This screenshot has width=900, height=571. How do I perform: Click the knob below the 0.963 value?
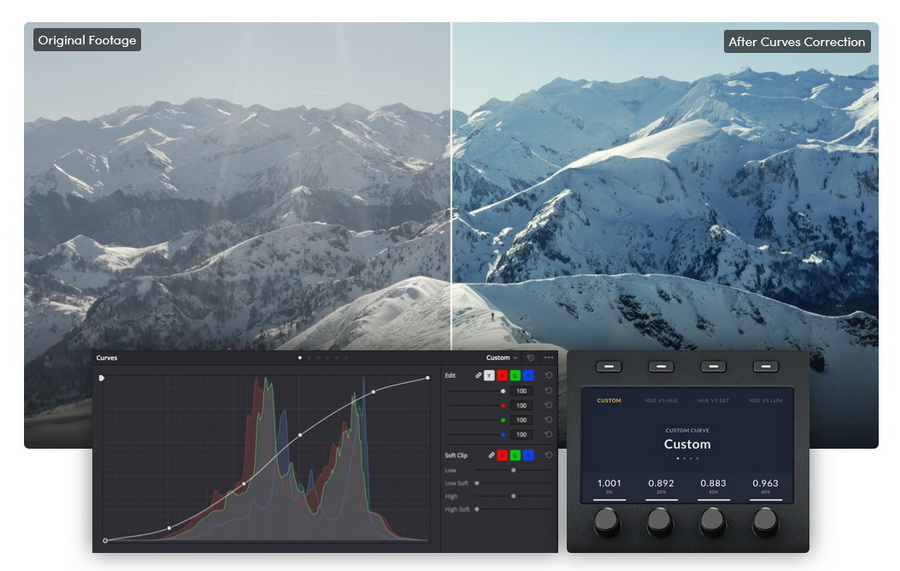click(x=765, y=521)
